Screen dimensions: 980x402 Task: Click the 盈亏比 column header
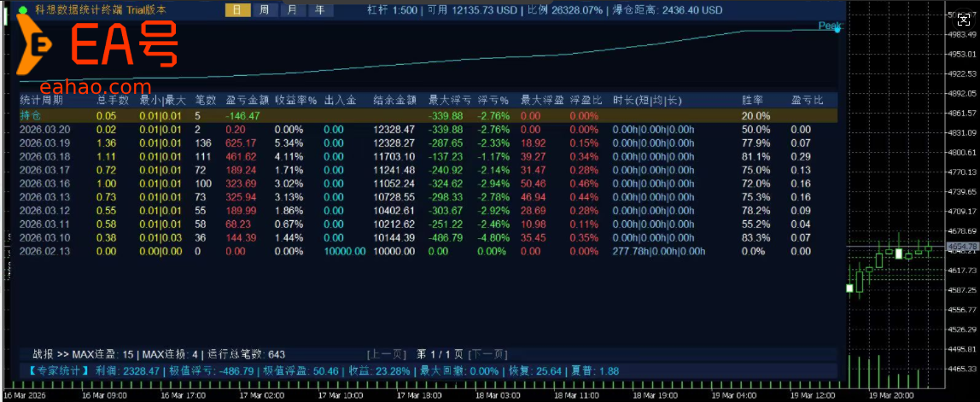click(808, 100)
